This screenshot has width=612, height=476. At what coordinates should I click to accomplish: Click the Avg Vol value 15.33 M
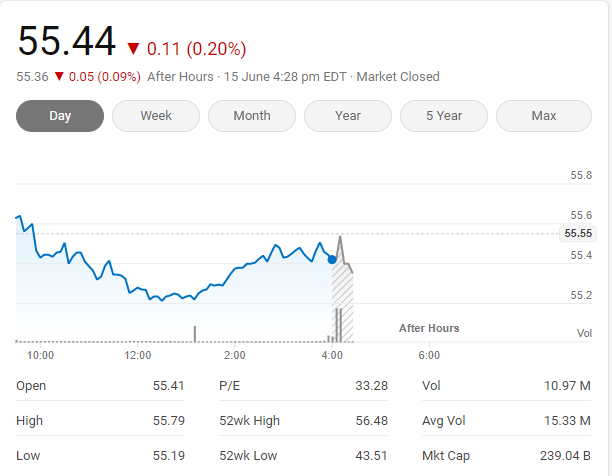[569, 421]
